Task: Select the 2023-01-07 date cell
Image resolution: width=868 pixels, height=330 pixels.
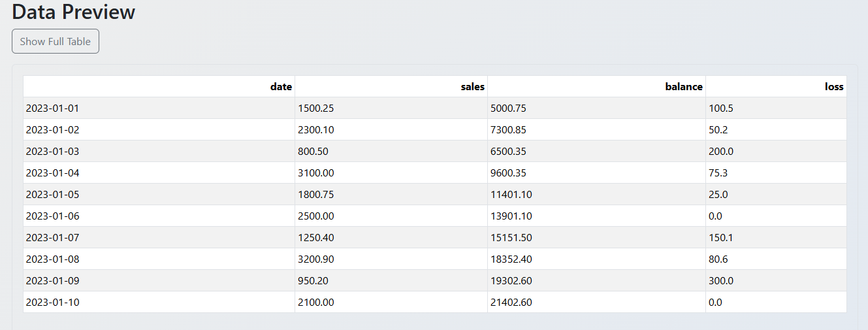Action: 159,237
